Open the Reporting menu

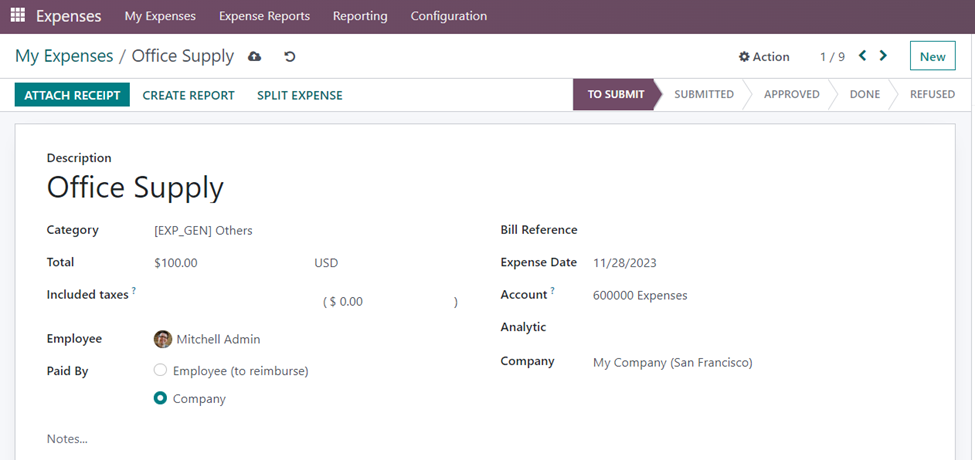[x=360, y=16]
